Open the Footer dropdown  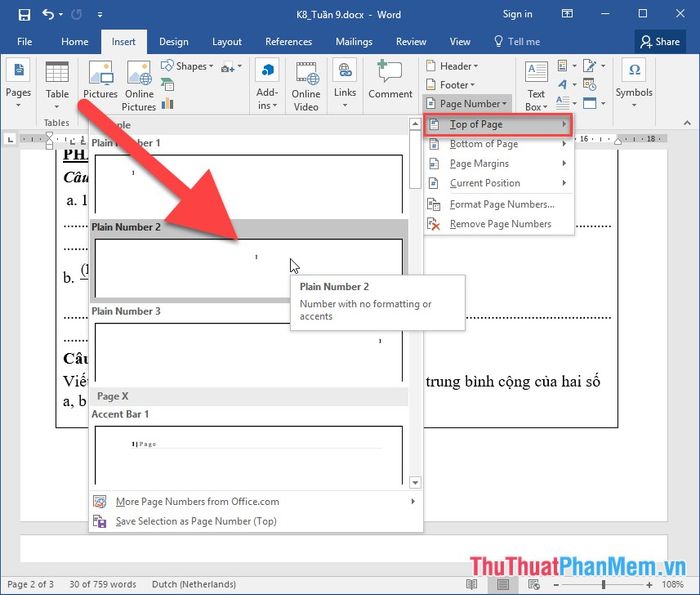450,85
